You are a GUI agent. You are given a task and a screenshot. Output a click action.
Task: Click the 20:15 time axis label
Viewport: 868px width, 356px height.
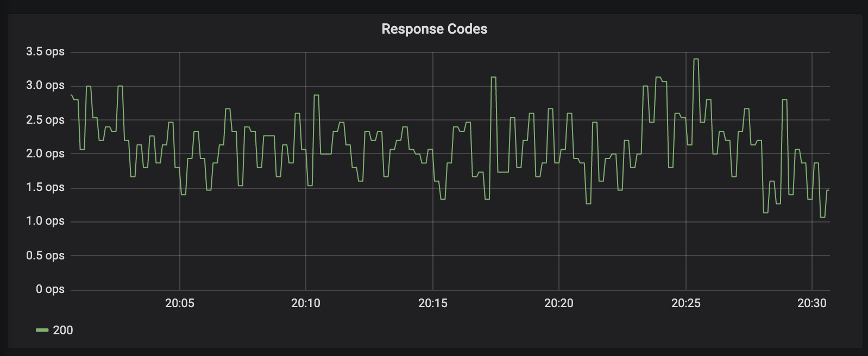tap(433, 303)
